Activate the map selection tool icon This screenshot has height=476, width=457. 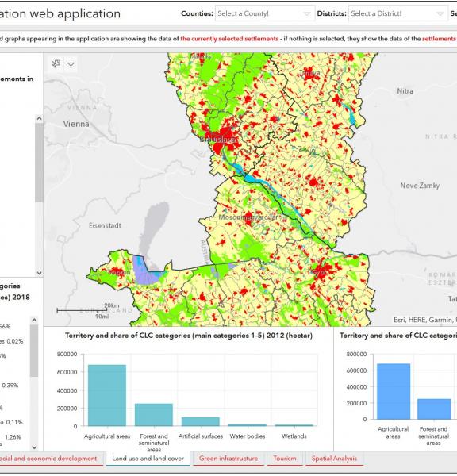pyautogui.click(x=56, y=63)
